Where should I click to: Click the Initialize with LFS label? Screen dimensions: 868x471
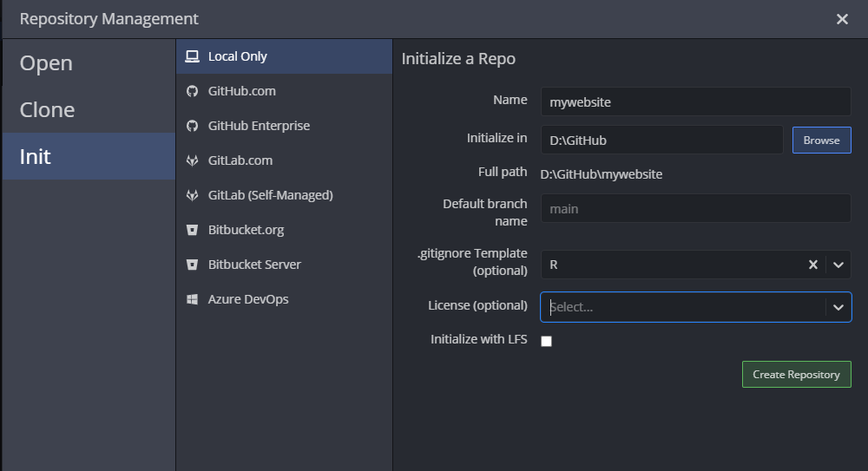tap(479, 339)
